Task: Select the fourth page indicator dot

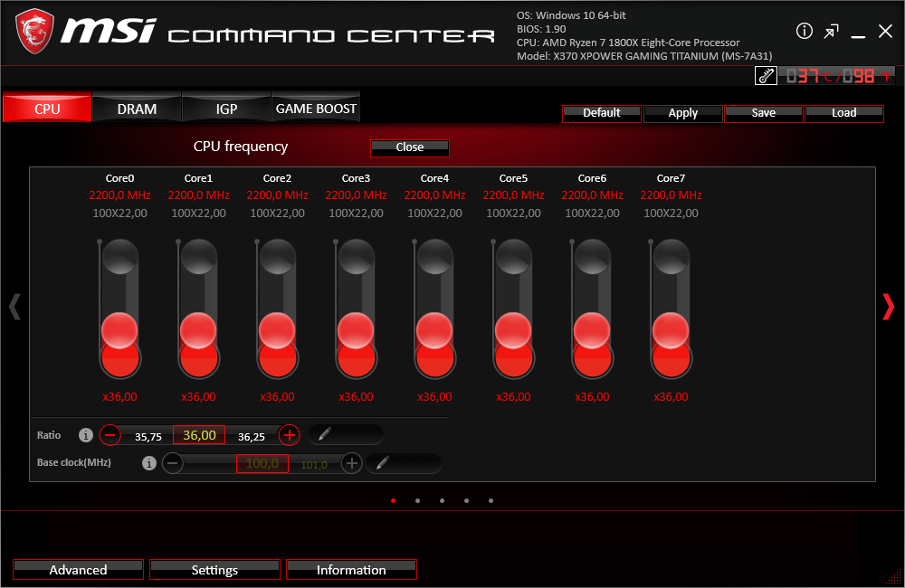Action: [466, 500]
